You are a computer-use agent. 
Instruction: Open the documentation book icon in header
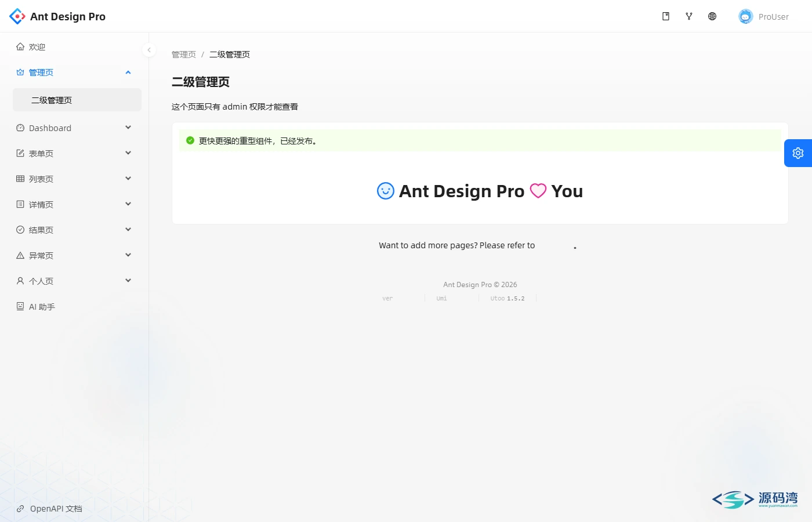[666, 16]
